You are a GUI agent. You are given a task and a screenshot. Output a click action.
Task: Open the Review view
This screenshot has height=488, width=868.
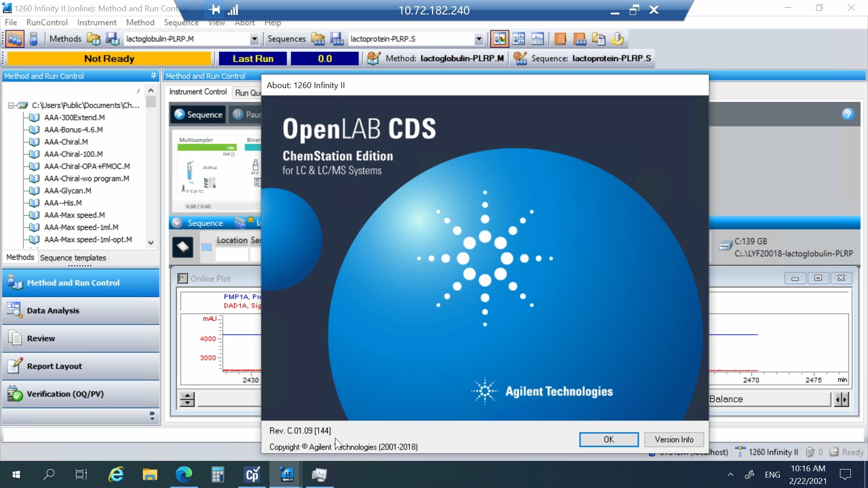pyautogui.click(x=81, y=338)
